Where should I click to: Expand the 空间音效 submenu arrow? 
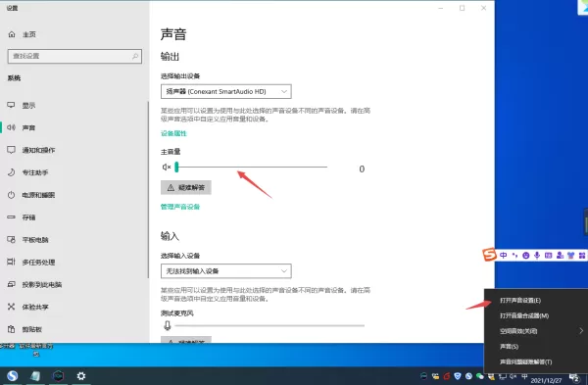(x=581, y=331)
